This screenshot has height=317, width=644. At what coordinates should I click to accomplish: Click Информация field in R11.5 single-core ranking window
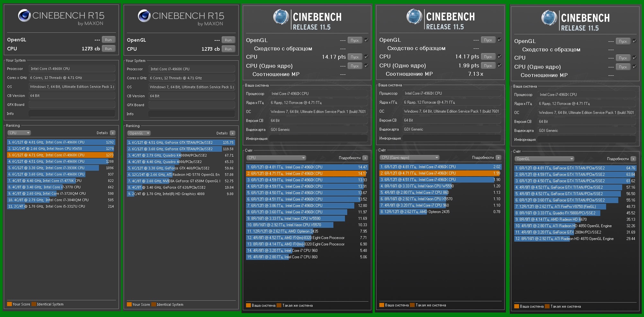[452, 138]
